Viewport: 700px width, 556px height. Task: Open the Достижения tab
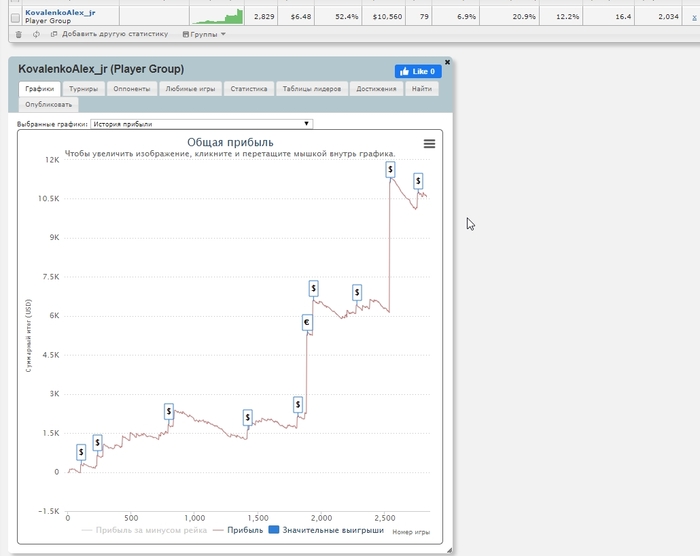coord(376,89)
